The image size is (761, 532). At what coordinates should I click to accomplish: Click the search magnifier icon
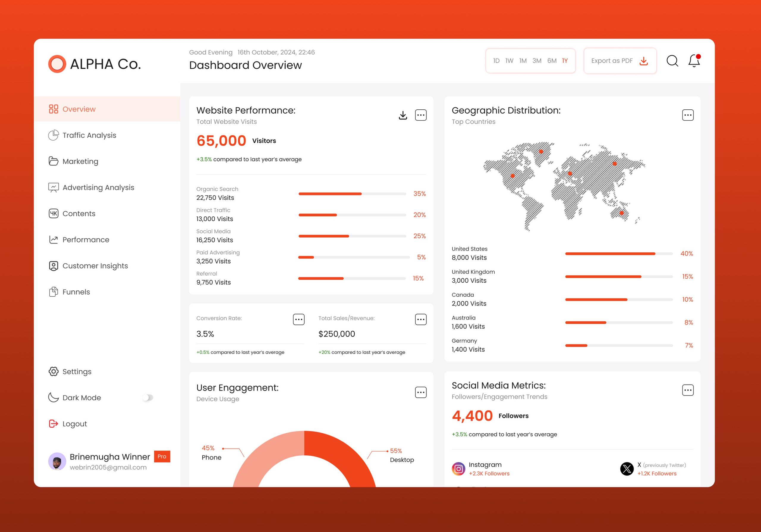click(x=672, y=61)
